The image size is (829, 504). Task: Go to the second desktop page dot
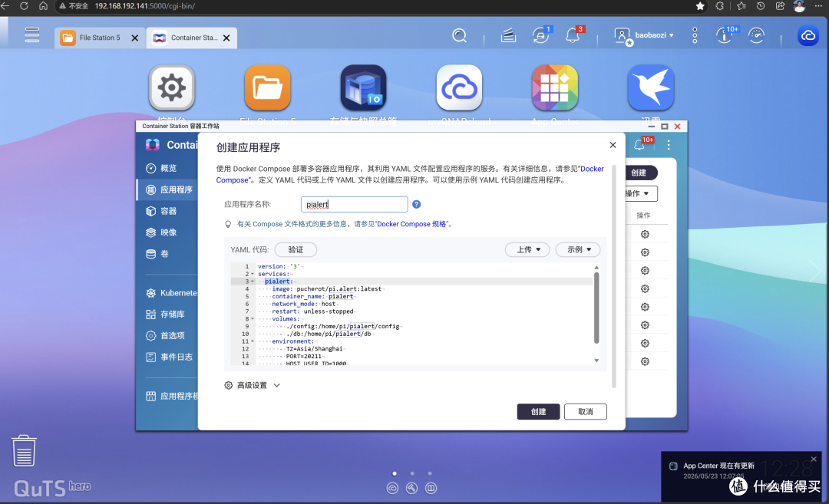click(412, 473)
